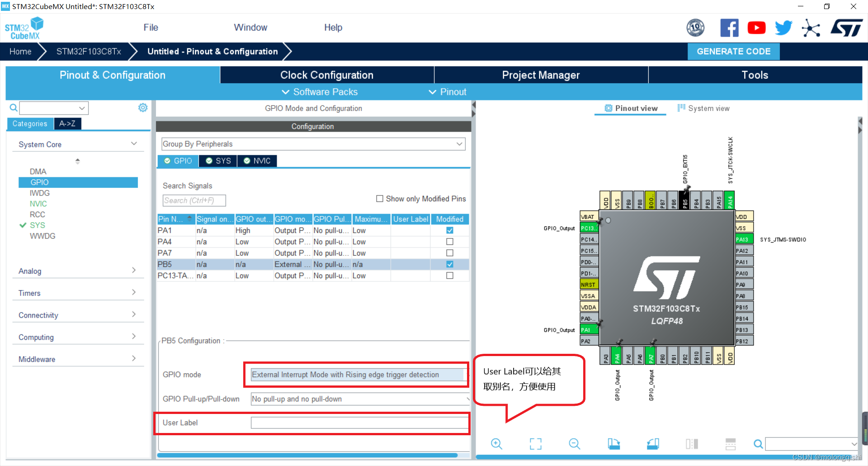
Task: Open the YouTube icon link
Action: coord(756,28)
